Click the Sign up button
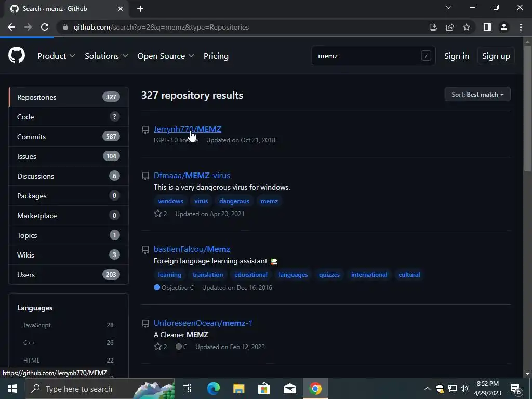This screenshot has width=532, height=399. (496, 56)
